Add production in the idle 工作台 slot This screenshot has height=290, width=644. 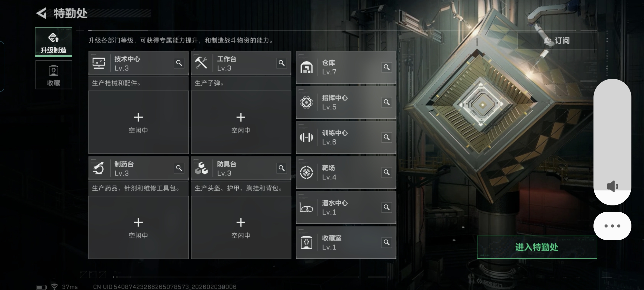point(241,122)
